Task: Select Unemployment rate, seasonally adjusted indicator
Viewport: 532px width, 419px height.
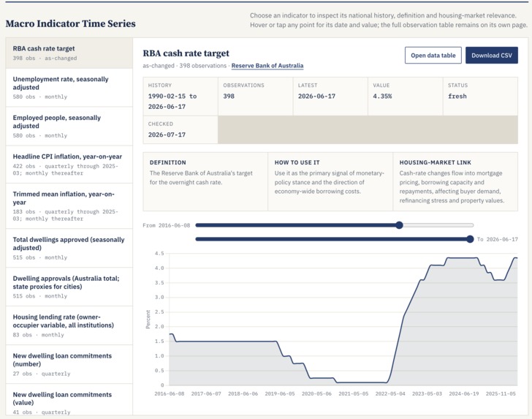Action: point(69,88)
